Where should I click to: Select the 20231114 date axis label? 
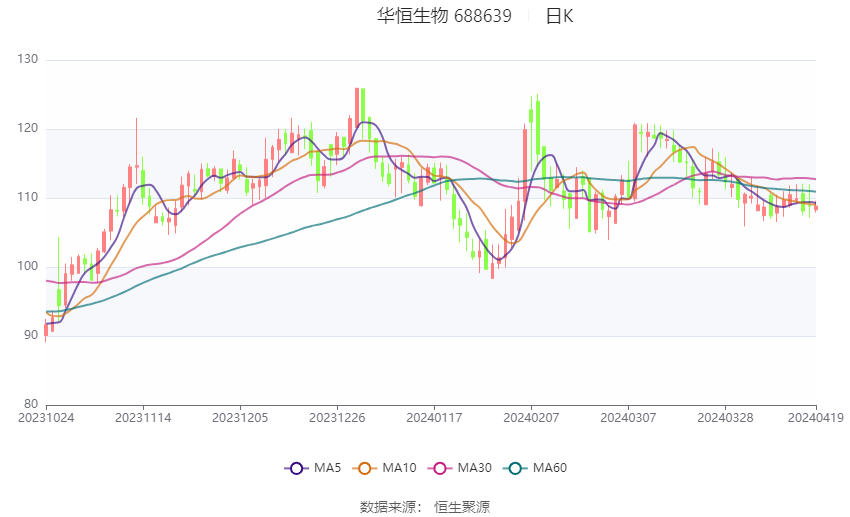(143, 418)
